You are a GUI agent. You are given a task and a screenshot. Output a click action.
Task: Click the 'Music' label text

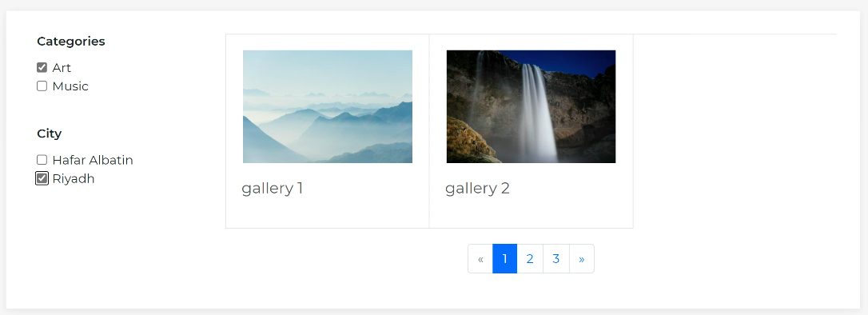point(70,86)
